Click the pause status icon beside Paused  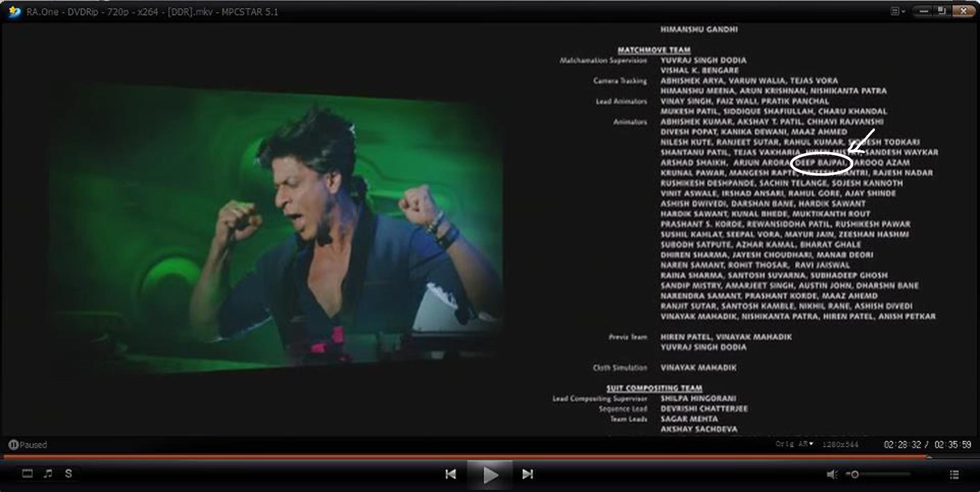13,445
